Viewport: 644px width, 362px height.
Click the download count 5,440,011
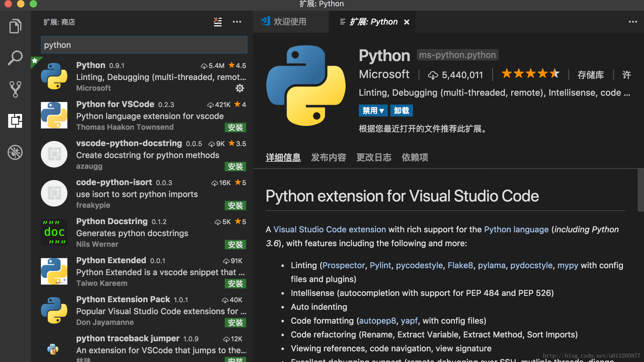tap(455, 75)
